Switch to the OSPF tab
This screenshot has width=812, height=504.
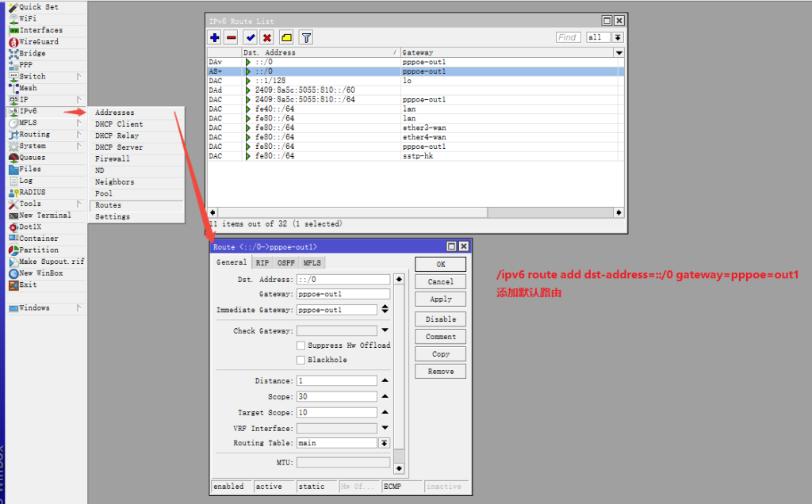[285, 262]
